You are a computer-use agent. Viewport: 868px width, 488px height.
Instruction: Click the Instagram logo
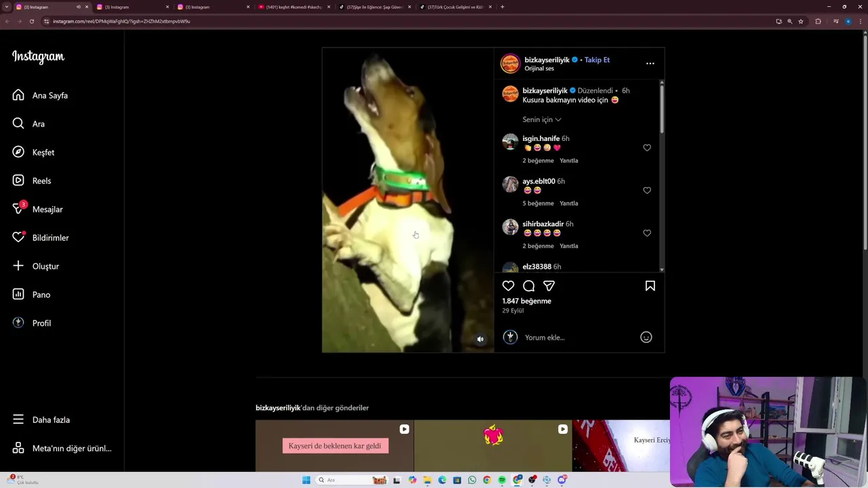point(38,57)
